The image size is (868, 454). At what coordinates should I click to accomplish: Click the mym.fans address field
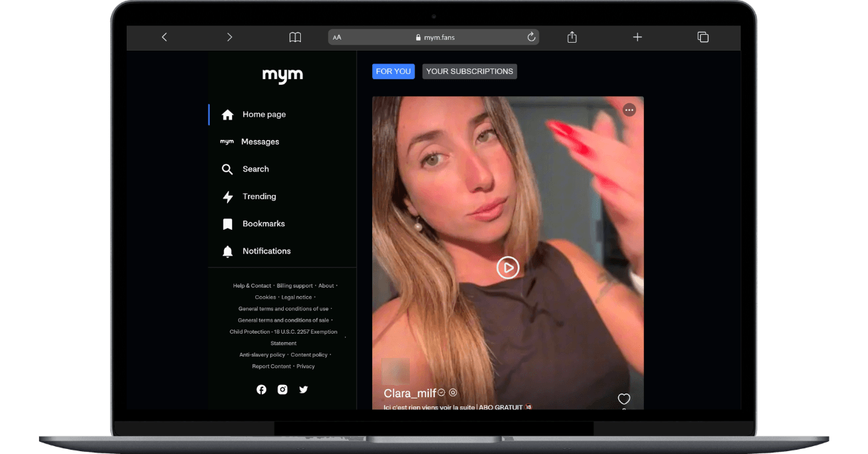[x=433, y=37]
